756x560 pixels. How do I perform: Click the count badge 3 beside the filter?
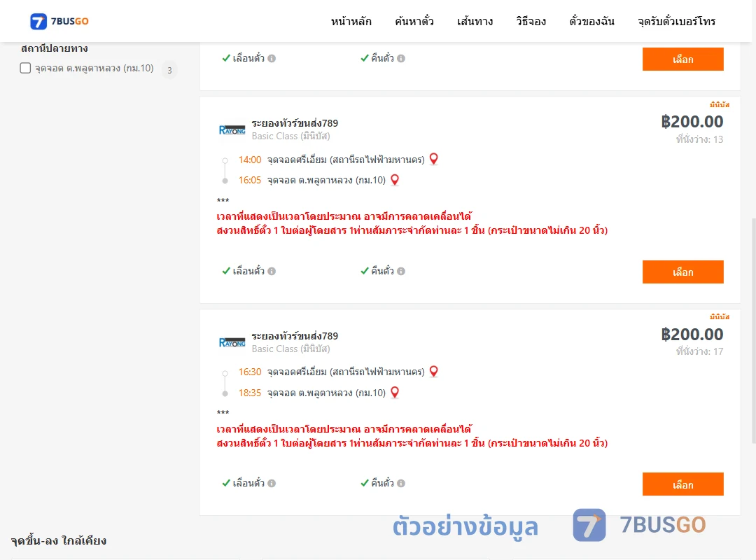(x=169, y=70)
